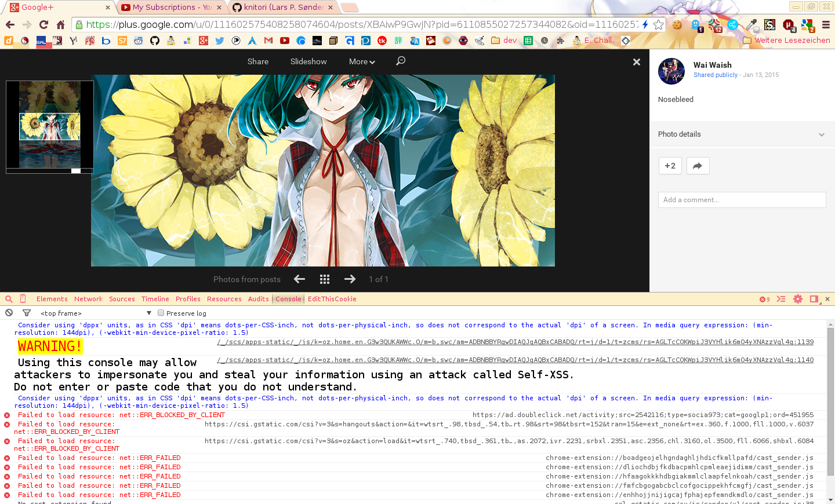Click the share arrow icon beside +2

[698, 166]
